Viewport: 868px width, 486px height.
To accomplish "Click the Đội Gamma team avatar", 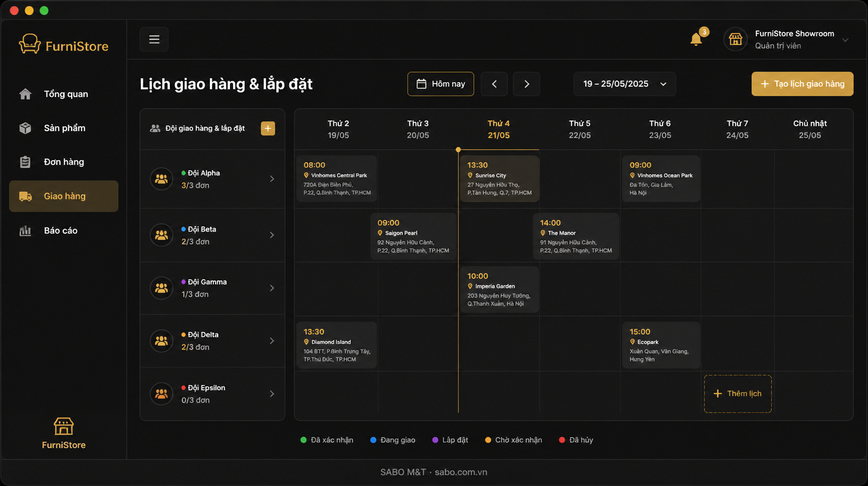I will pos(161,288).
